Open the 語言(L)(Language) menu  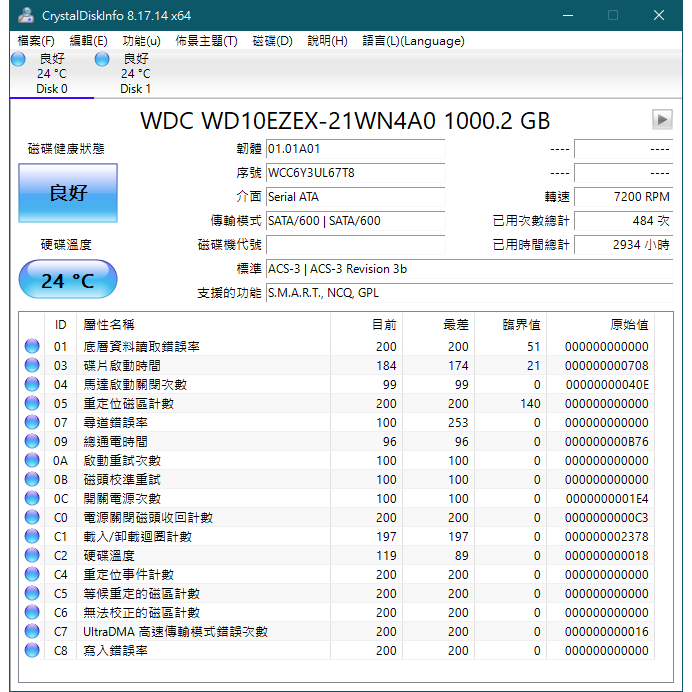tap(413, 41)
